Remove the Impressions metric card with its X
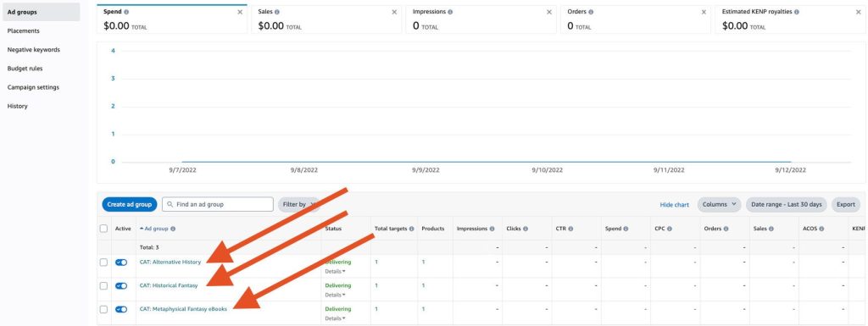 click(x=549, y=12)
